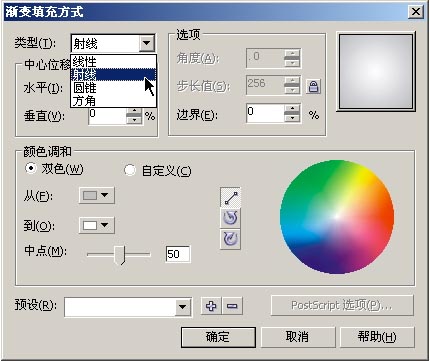Choose 线性 from the type list
Viewport: 430px width, 361px height.
click(x=113, y=62)
